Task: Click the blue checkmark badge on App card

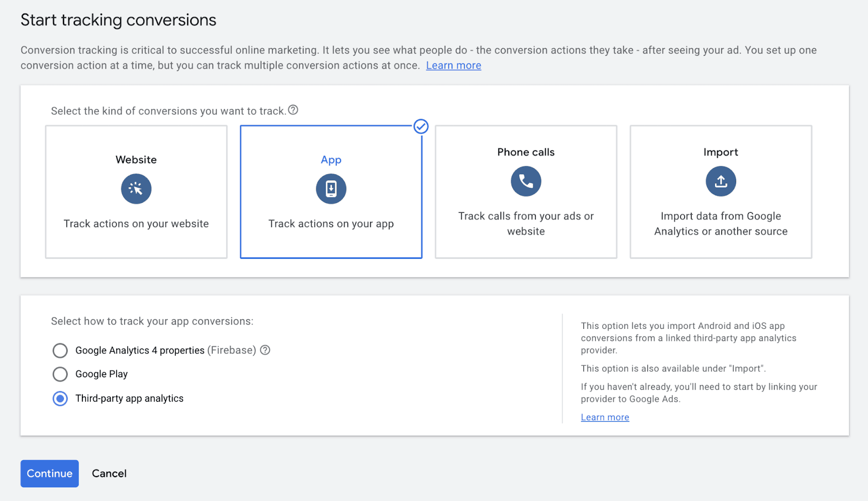Action: 421,126
